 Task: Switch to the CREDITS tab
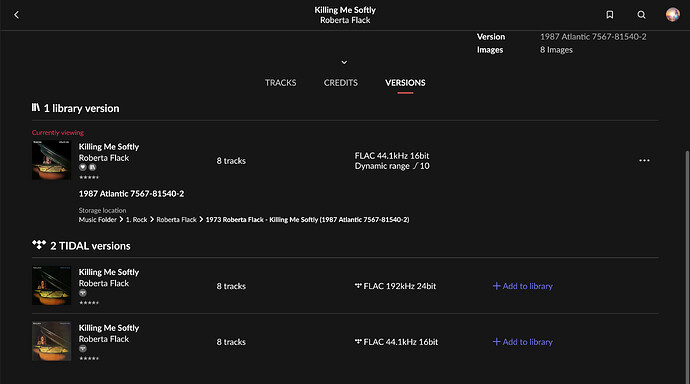(341, 83)
